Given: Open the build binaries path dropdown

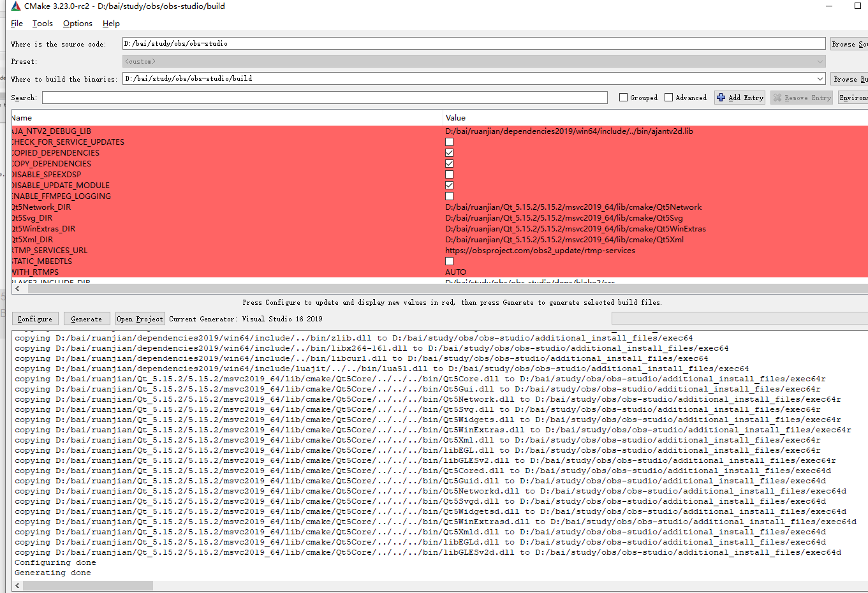Looking at the screenshot, I should 820,79.
